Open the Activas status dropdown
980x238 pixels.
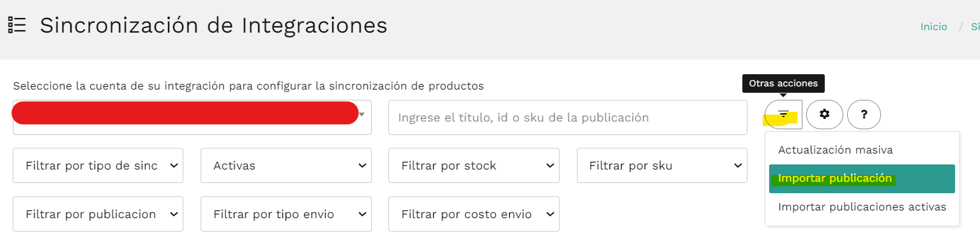pyautogui.click(x=286, y=166)
